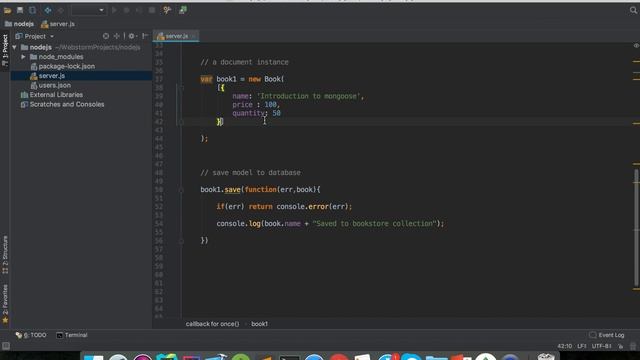The height and width of the screenshot is (360, 640).
Task: Click the 'callback for once()' breadcrumb
Action: (x=212, y=324)
